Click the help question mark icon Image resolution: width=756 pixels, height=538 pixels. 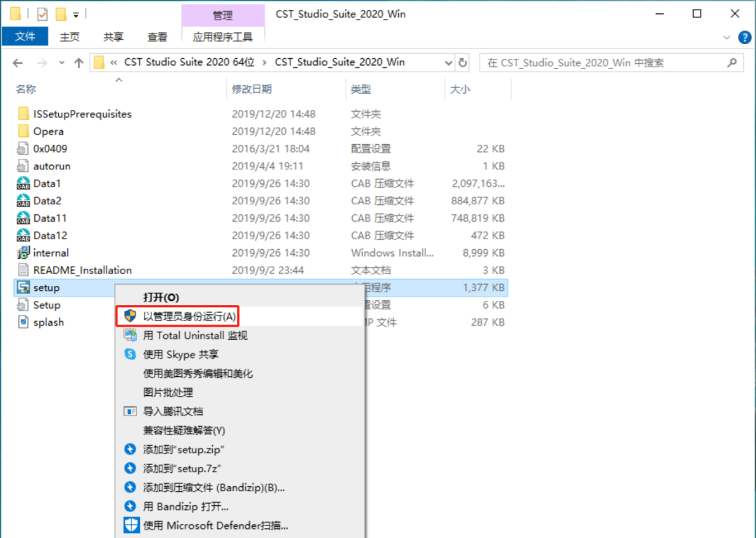coord(744,37)
